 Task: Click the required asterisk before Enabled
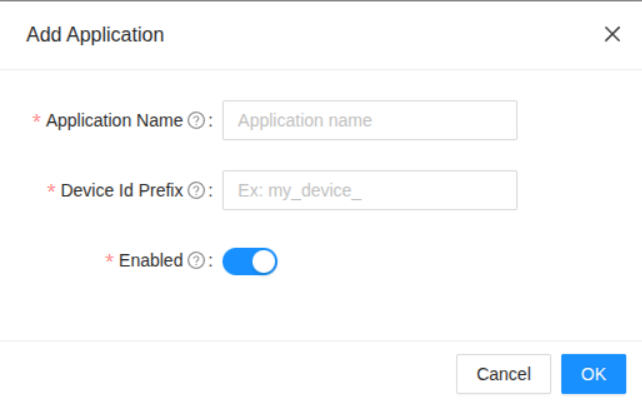[110, 262]
